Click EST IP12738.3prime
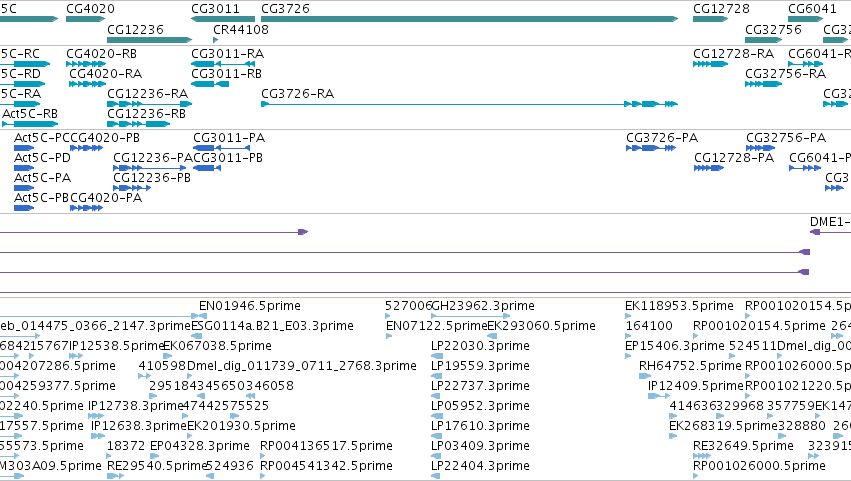851x481 pixels. 136,406
